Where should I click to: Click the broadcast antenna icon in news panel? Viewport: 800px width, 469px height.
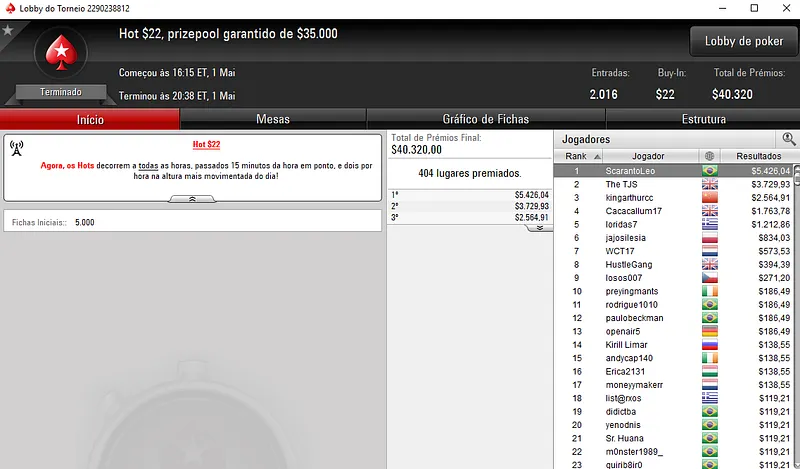16,148
